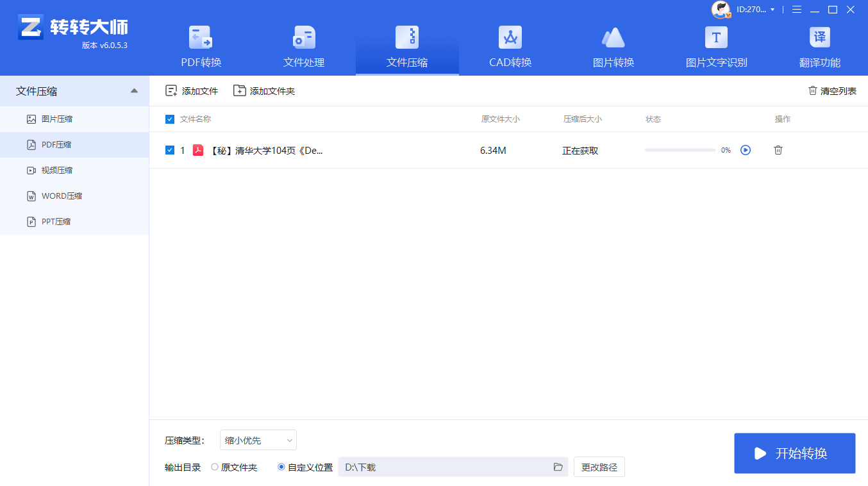Uncheck the select-all checkbox in the header

point(170,119)
